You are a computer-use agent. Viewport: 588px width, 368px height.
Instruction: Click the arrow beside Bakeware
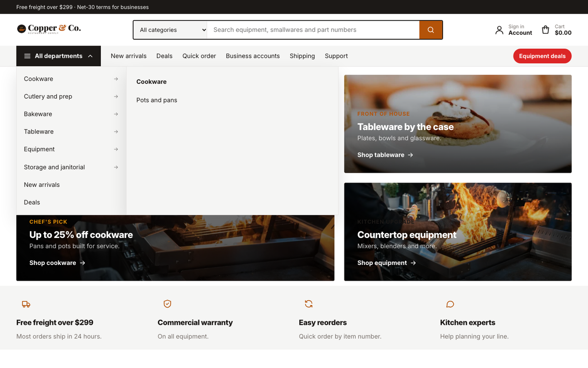point(116,114)
